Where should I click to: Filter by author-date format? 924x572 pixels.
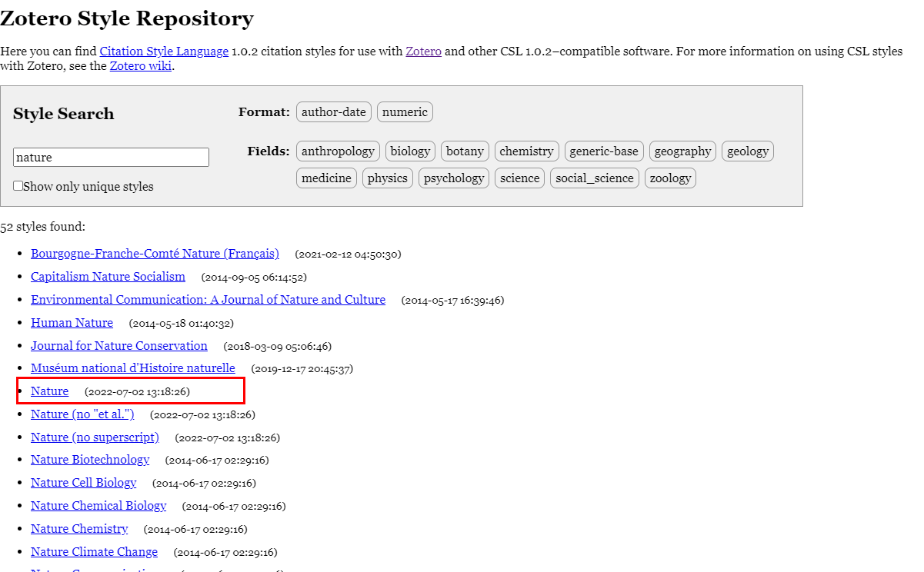coord(333,112)
